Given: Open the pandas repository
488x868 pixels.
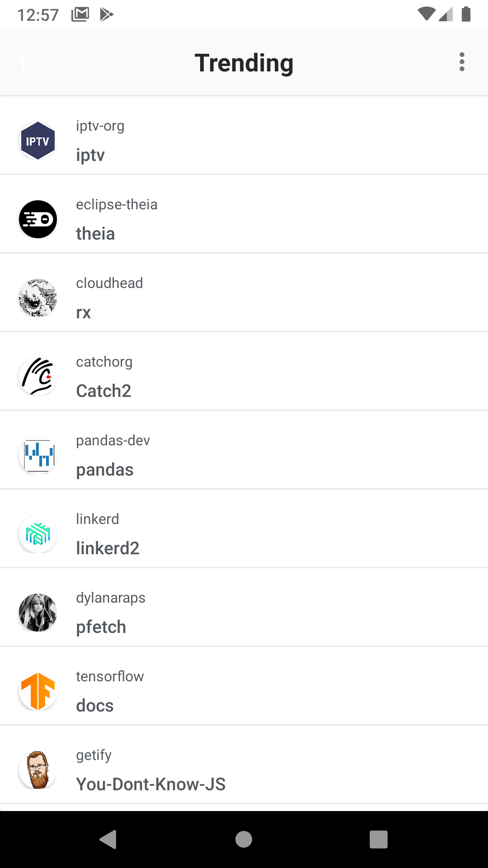Looking at the screenshot, I should (x=244, y=455).
